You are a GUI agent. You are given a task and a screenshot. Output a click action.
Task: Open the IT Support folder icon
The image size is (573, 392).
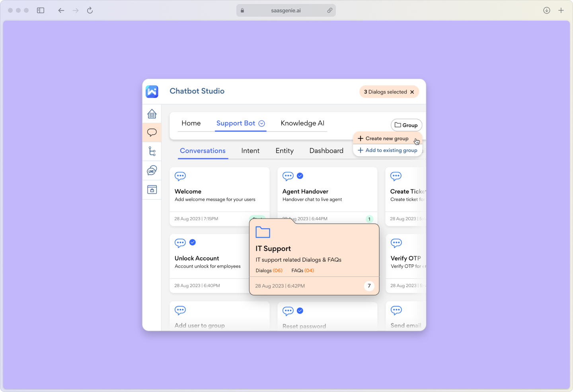(x=263, y=232)
